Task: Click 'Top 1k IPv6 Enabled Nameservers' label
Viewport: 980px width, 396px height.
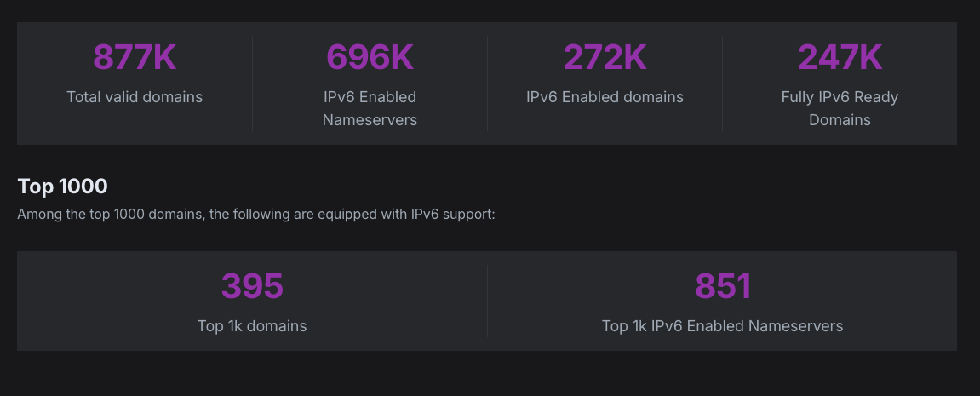Action: [x=722, y=326]
